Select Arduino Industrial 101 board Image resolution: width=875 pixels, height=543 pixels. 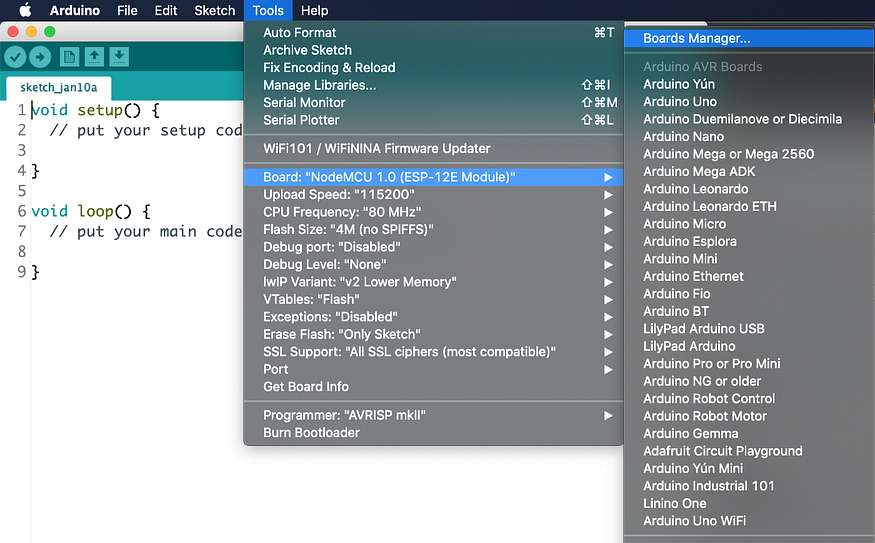click(x=749, y=486)
